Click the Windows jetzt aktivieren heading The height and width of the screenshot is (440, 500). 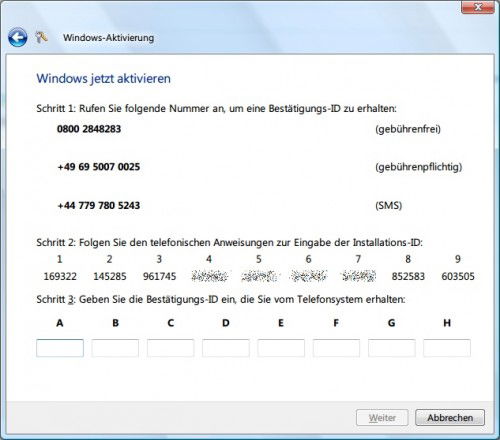(x=103, y=79)
